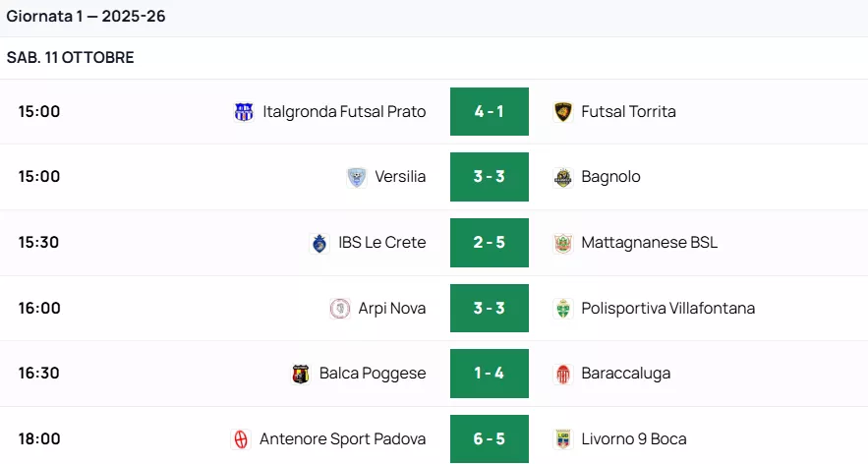The image size is (868, 464).
Task: Click the Baraccaluga team crest
Action: (x=563, y=374)
